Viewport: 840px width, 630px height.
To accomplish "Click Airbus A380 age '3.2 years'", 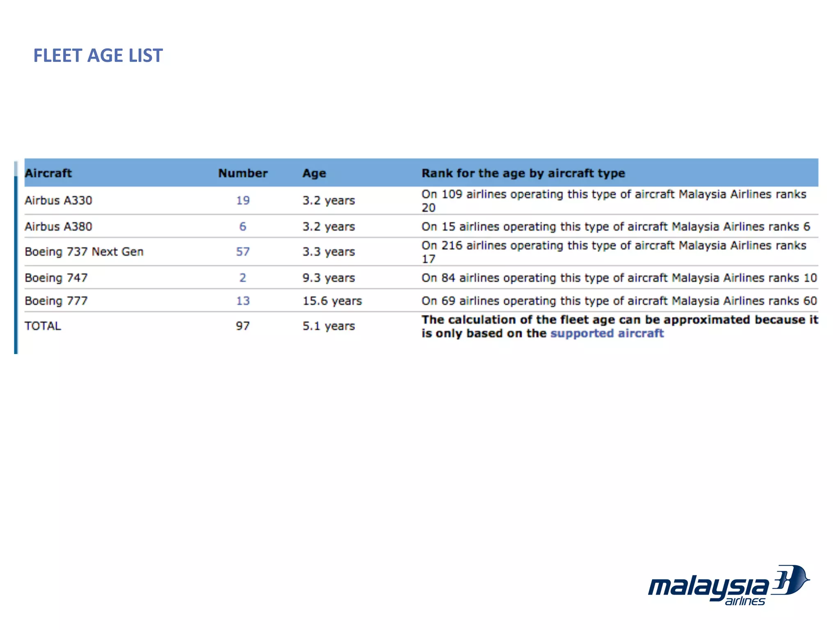I will tap(329, 226).
